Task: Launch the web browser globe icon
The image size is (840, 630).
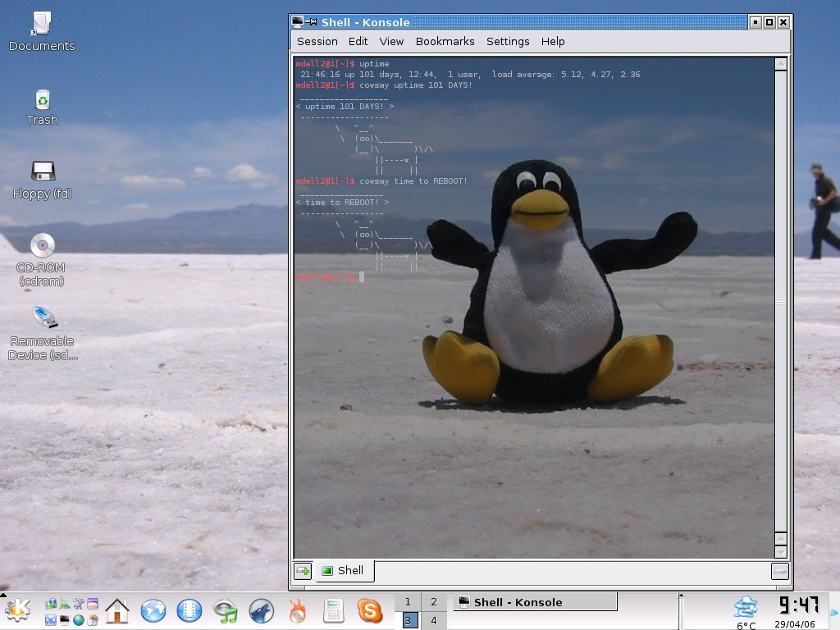Action: 153,610
